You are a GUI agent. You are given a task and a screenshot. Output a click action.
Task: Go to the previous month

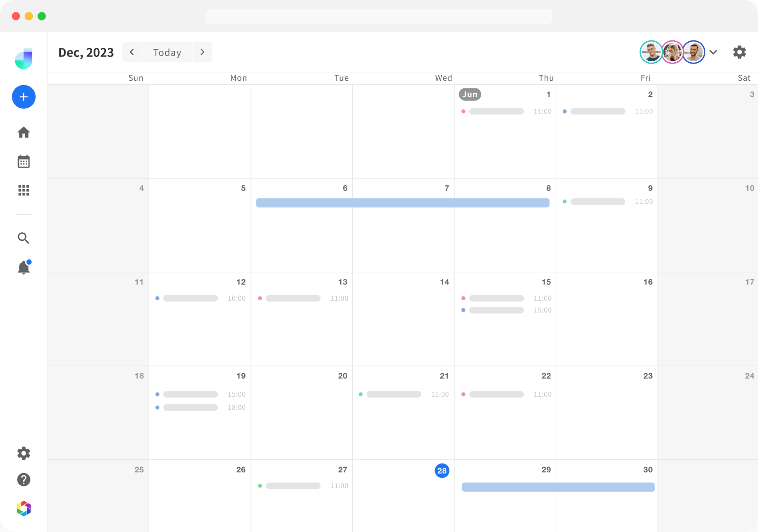(132, 52)
